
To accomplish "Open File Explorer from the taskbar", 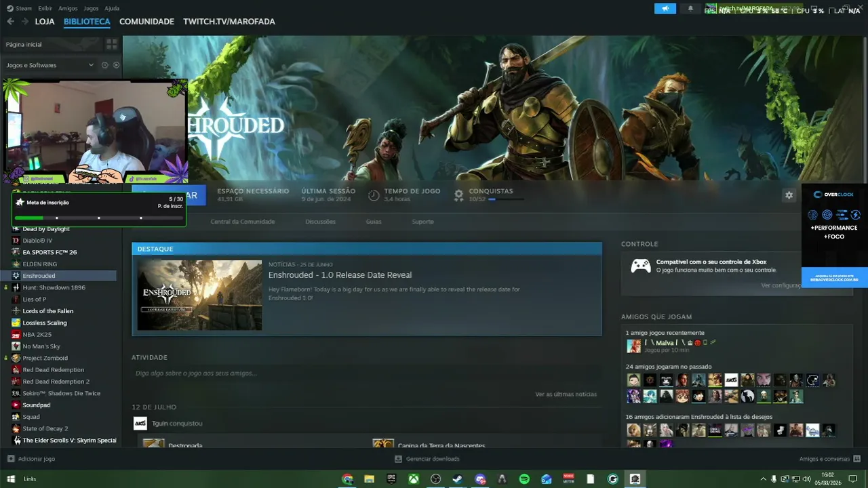I will [x=370, y=479].
